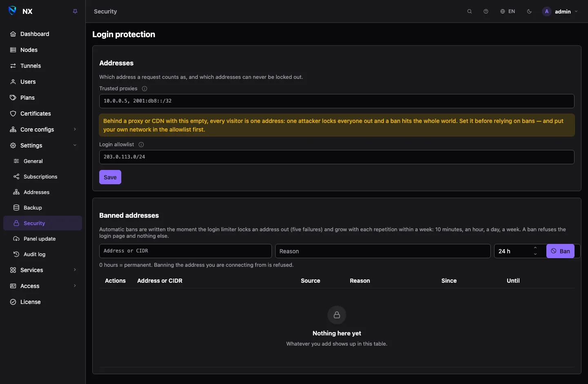Decrease ban hours with down arrow

pyautogui.click(x=535, y=255)
